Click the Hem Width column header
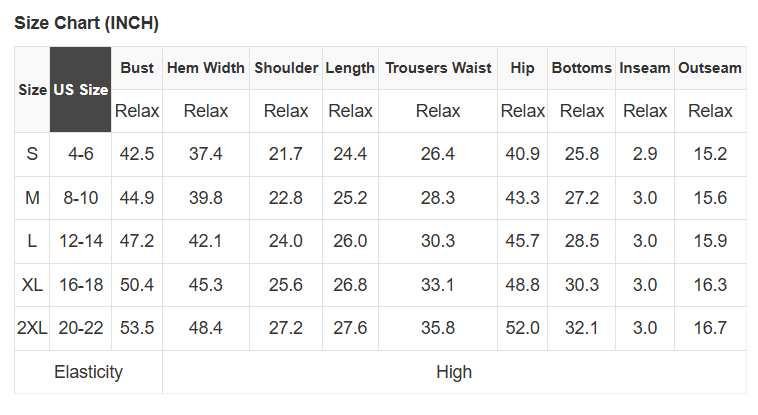758x415 pixels. click(x=206, y=68)
